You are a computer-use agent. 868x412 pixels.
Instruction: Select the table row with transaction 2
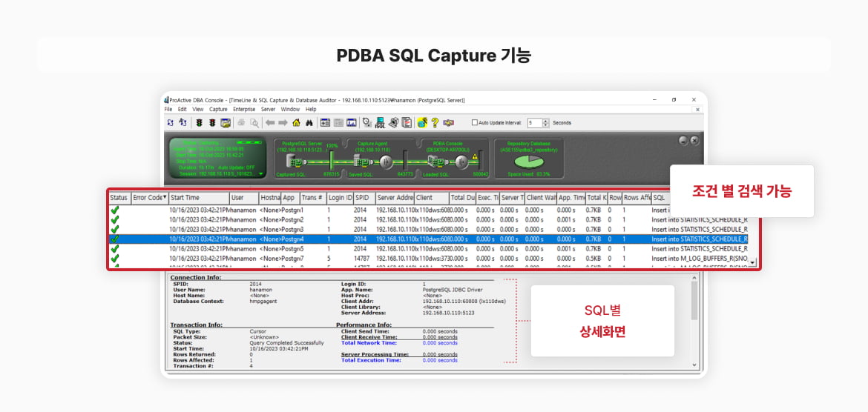coord(428,219)
